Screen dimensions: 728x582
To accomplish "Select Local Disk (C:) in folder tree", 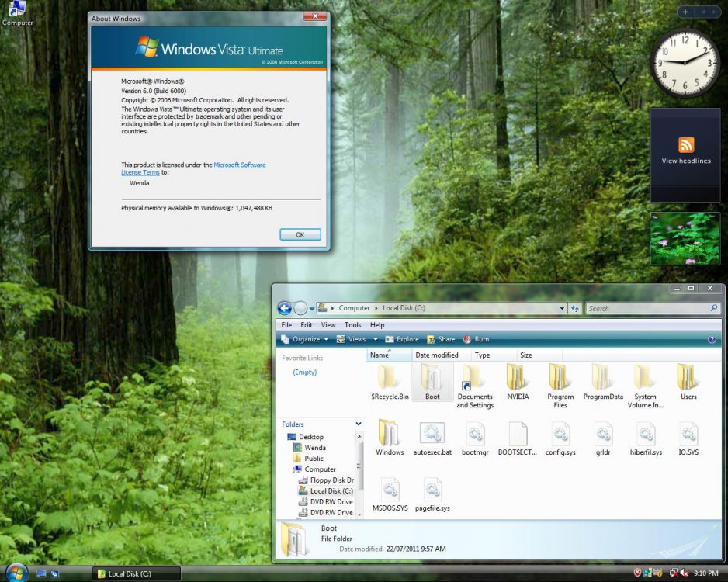I will (x=331, y=490).
